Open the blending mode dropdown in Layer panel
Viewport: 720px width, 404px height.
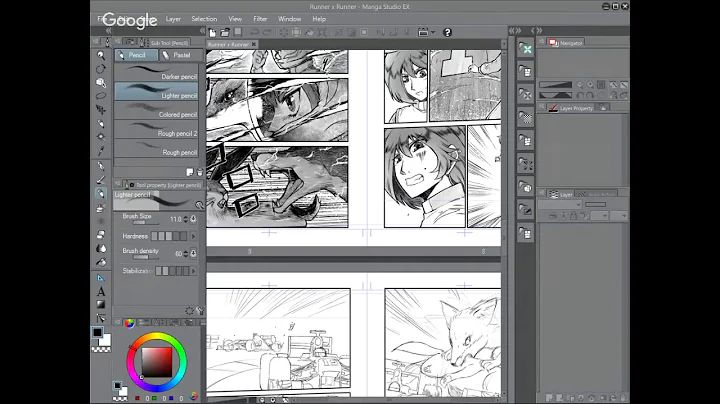[560, 205]
